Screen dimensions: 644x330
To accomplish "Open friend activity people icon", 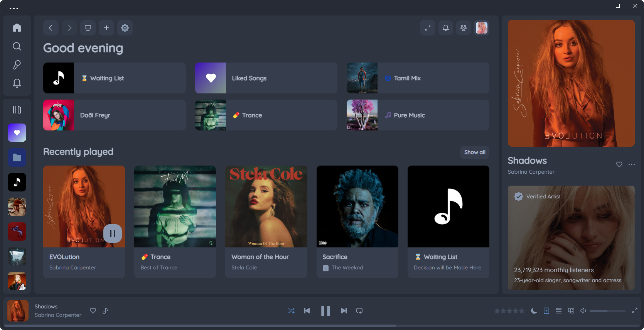I will (x=464, y=28).
